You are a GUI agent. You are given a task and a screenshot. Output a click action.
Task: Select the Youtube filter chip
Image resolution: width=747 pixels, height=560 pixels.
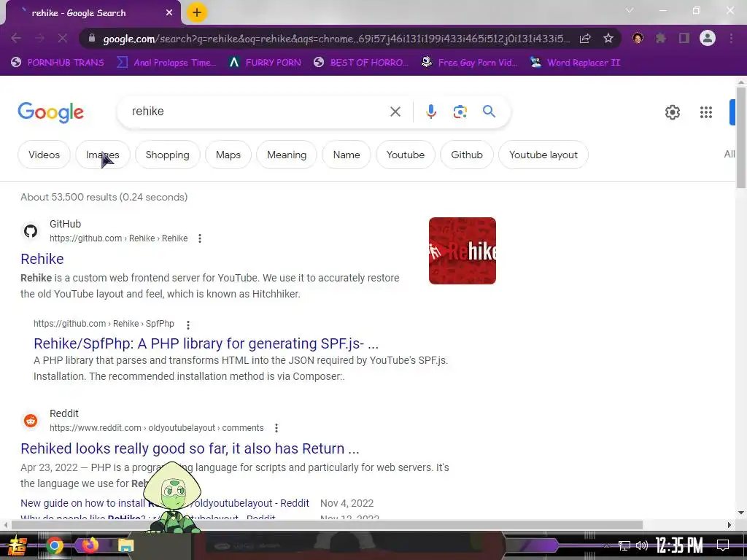tap(405, 155)
